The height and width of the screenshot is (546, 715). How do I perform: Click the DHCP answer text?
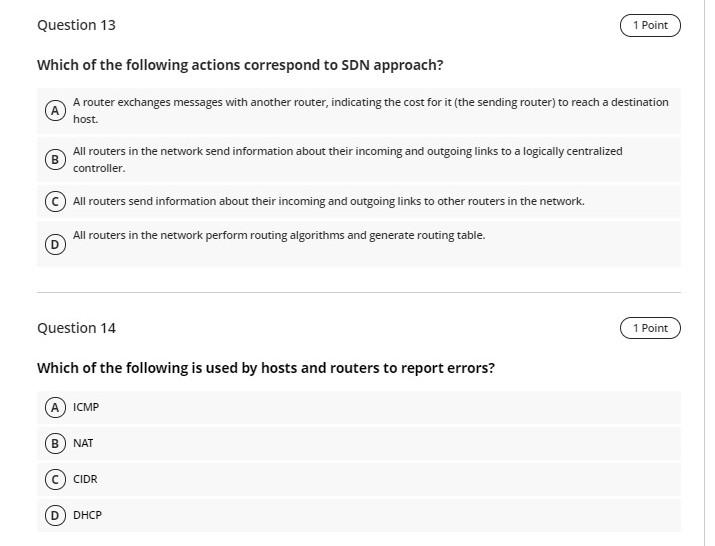click(x=87, y=515)
